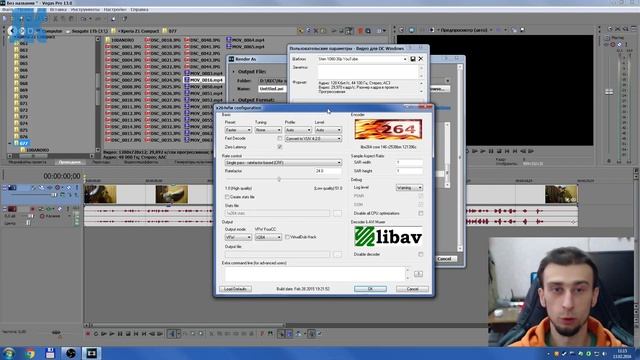Image resolution: width=640 pixels, height=360 pixels.
Task: Click the floppy disk taskbar icon
Action: (50, 353)
